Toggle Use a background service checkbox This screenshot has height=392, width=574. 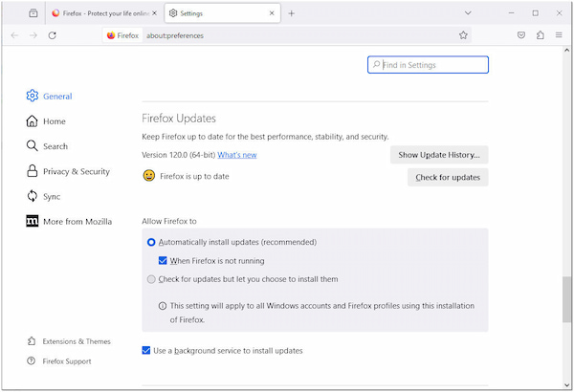tap(146, 351)
